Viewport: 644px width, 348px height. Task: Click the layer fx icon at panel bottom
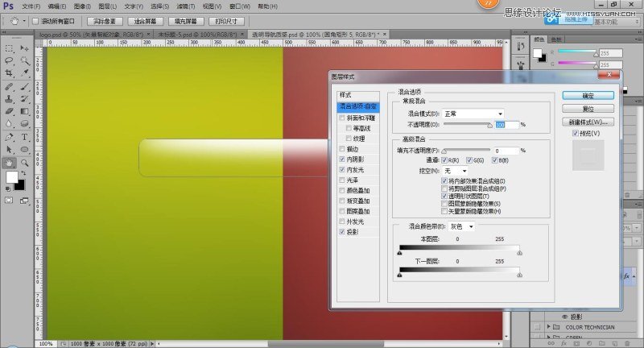click(x=563, y=343)
